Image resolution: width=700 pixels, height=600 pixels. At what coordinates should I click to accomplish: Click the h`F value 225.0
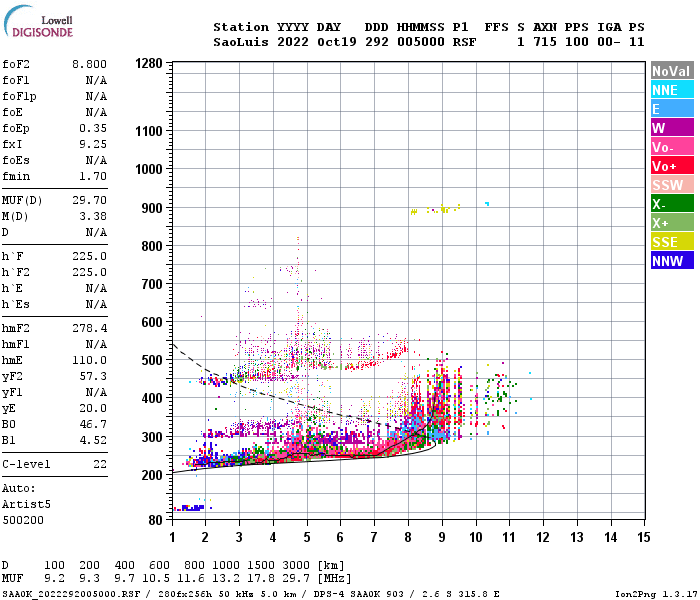pos(89,257)
